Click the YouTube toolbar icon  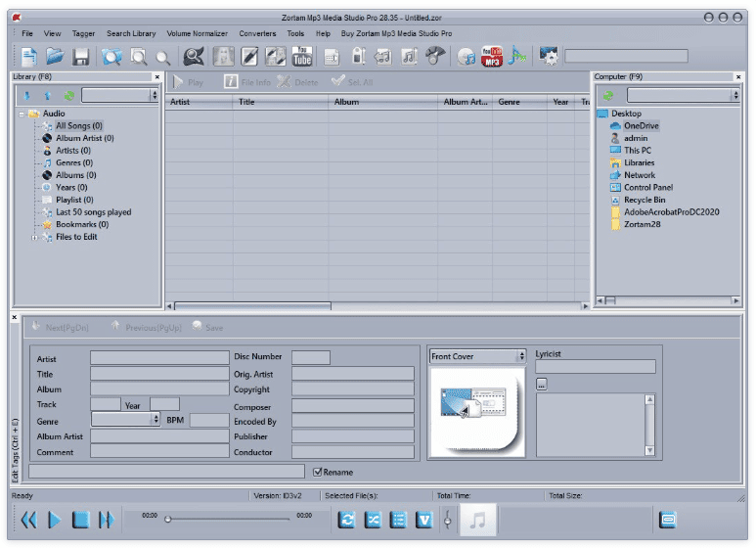pos(302,57)
